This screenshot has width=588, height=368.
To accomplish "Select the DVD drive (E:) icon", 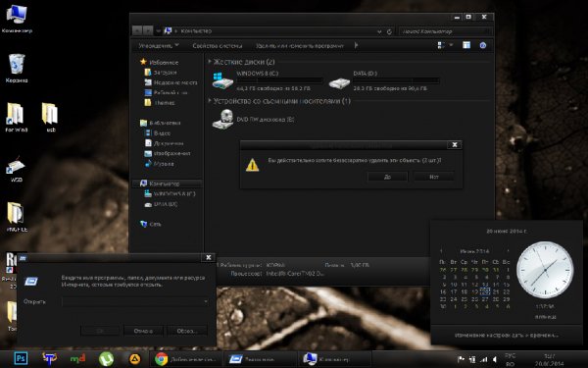I will click(x=222, y=120).
